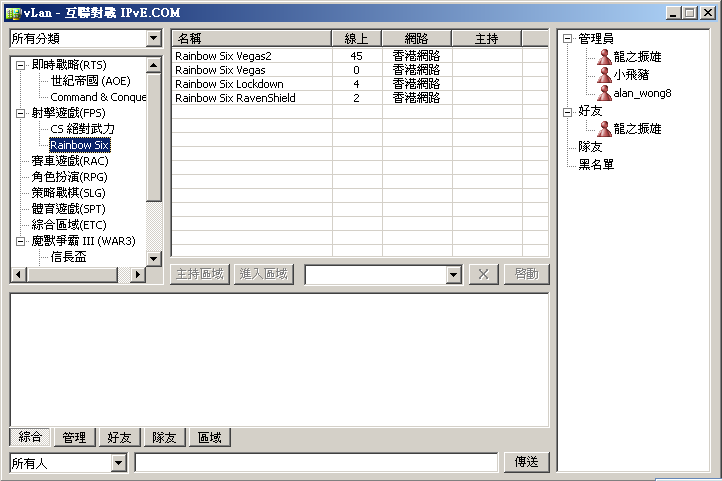Screen dimensions: 722x481
Task: Select the 黑名單 group in user list
Action: 596,165
